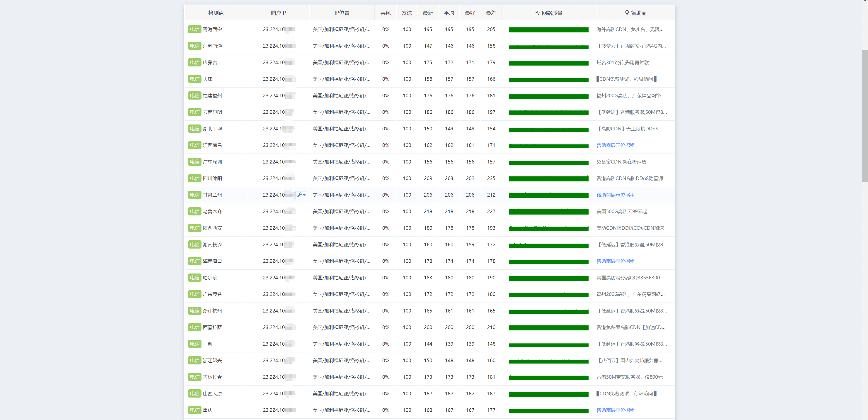
Task: Click the 电信 badge beside 重庆
Action: point(194,410)
